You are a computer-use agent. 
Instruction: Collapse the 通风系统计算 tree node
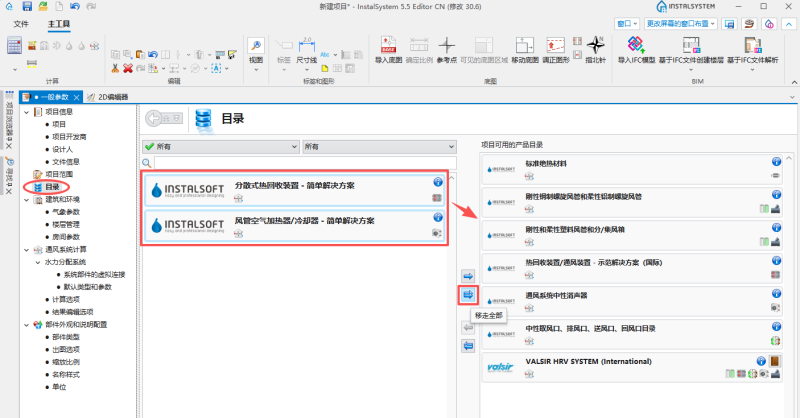[27, 250]
